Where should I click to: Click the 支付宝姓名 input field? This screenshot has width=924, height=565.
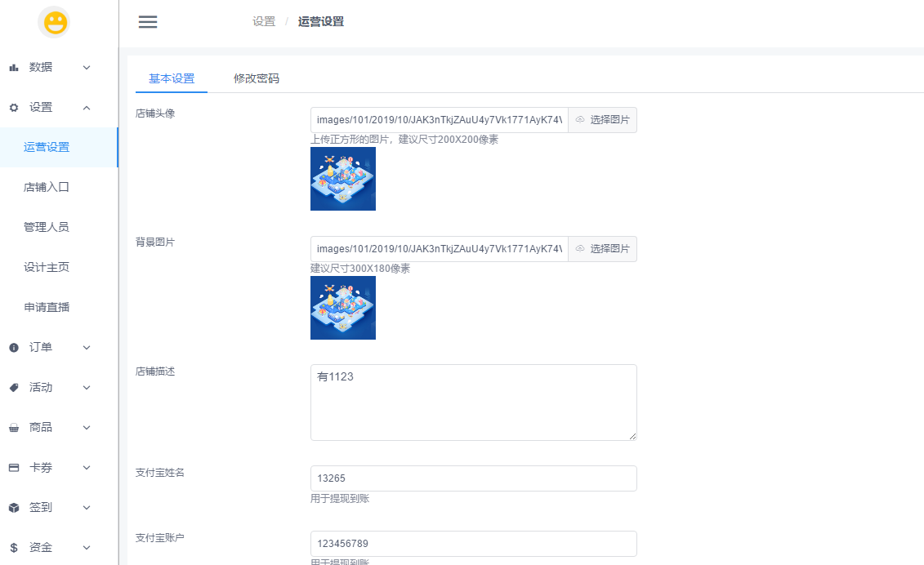474,478
